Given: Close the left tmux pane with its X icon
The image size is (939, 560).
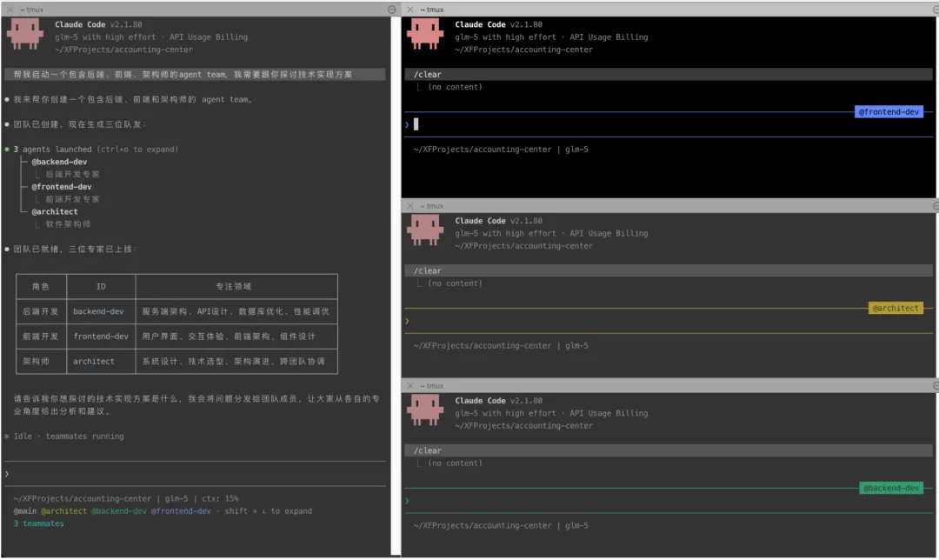Looking at the screenshot, I should [10, 10].
